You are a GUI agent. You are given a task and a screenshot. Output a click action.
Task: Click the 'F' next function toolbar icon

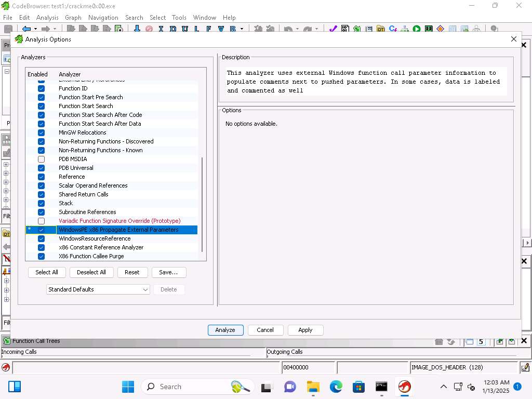(x=209, y=29)
